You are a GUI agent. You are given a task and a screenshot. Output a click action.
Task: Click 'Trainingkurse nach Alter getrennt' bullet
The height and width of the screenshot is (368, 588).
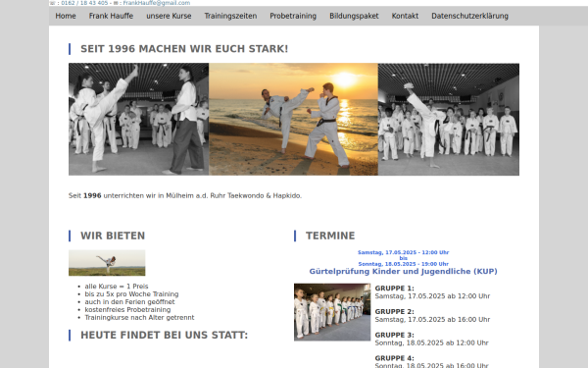[x=139, y=318]
